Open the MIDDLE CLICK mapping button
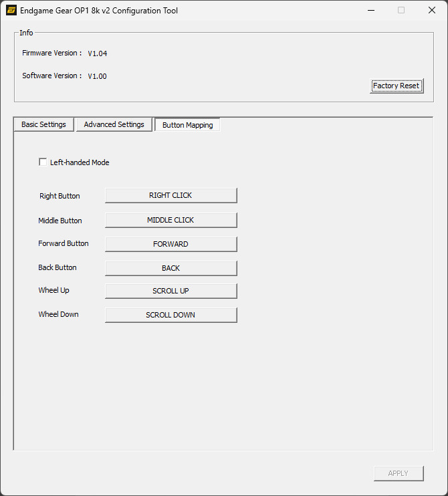The height and width of the screenshot is (496, 448). click(171, 220)
